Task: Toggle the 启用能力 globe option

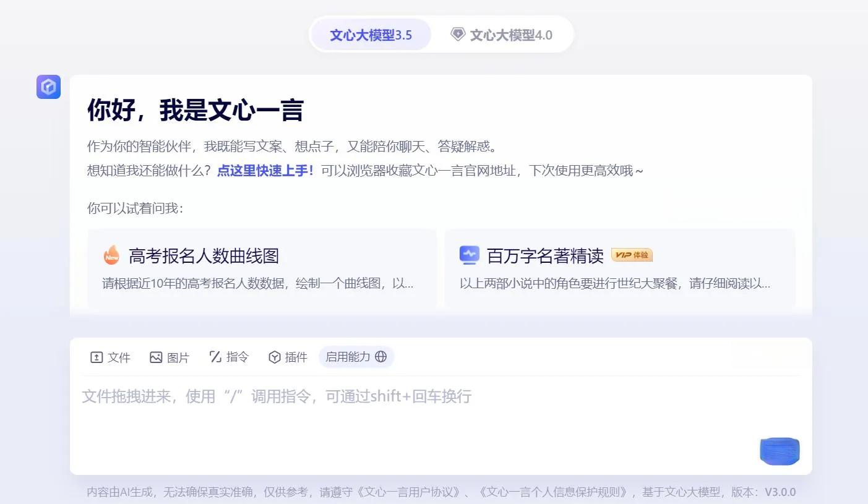Action: click(x=356, y=357)
